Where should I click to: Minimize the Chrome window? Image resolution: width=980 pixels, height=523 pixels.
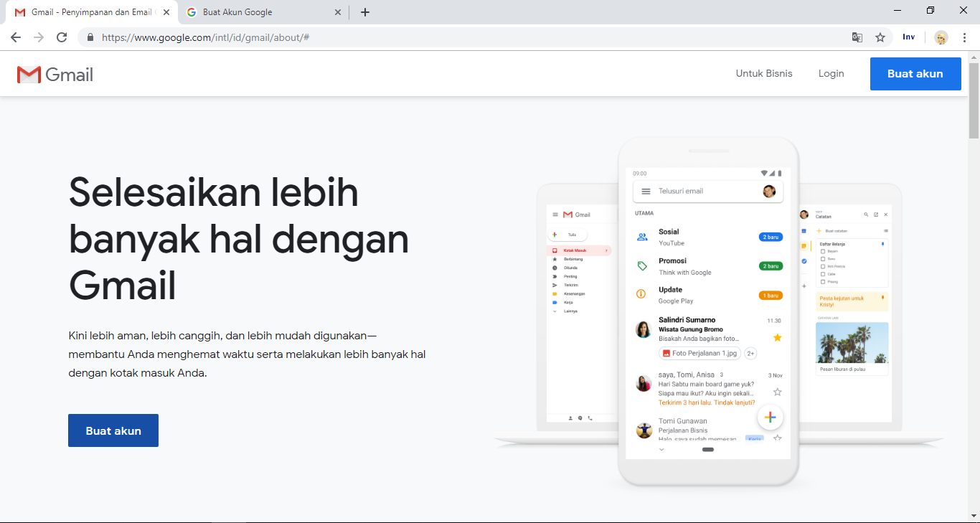pyautogui.click(x=897, y=11)
